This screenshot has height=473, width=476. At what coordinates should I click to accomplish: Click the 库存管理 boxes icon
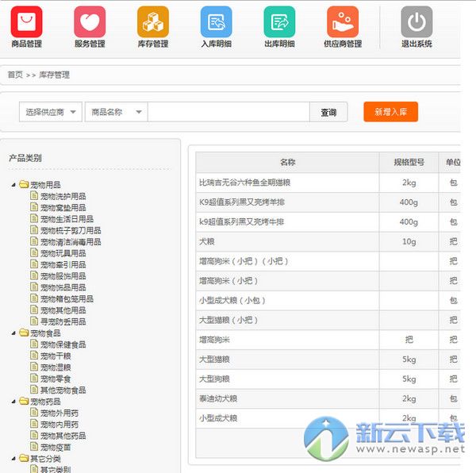[x=153, y=21]
